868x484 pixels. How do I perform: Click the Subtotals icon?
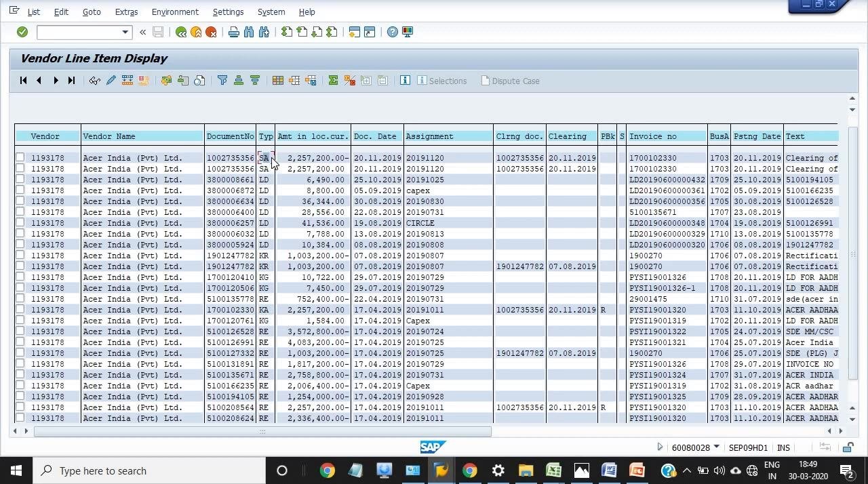[x=349, y=81]
